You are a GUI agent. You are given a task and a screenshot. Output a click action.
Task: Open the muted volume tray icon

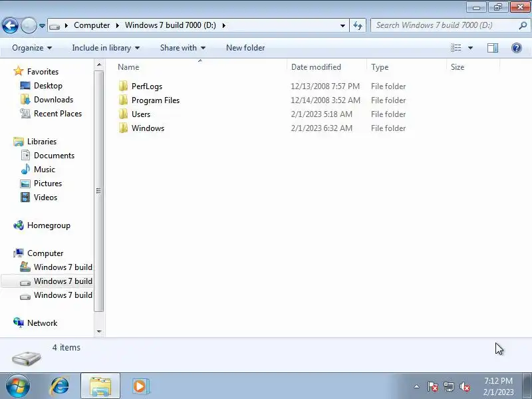pyautogui.click(x=465, y=386)
